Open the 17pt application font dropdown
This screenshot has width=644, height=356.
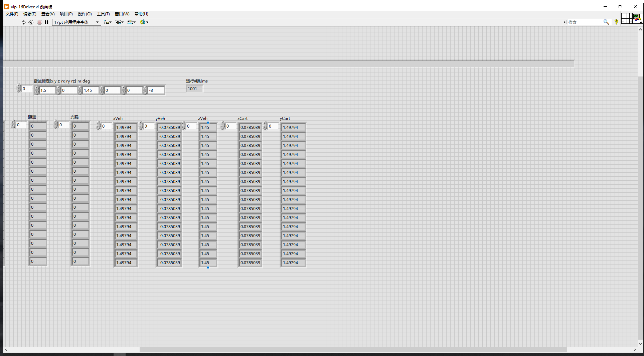click(76, 22)
